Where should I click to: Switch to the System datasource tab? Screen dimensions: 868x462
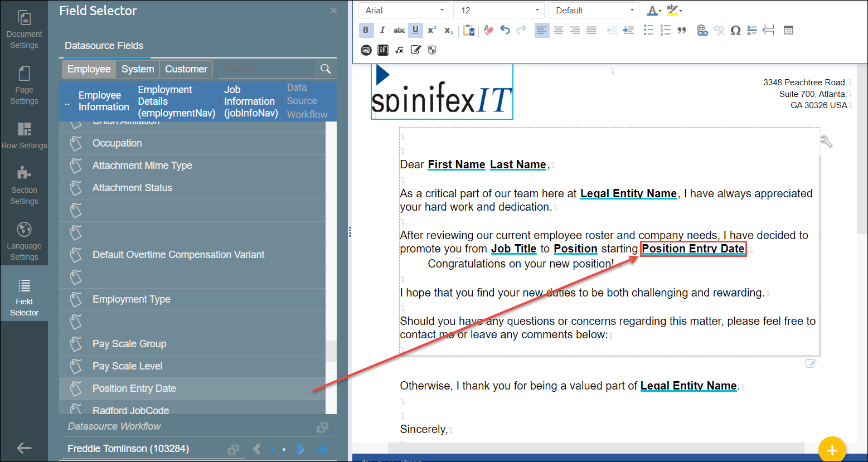[138, 69]
